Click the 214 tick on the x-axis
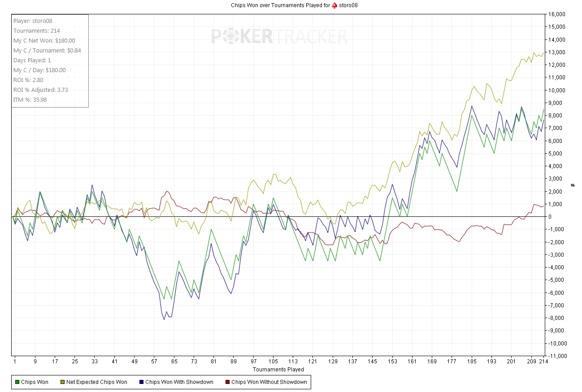Viewport: 582px width, 392px height. tap(544, 361)
